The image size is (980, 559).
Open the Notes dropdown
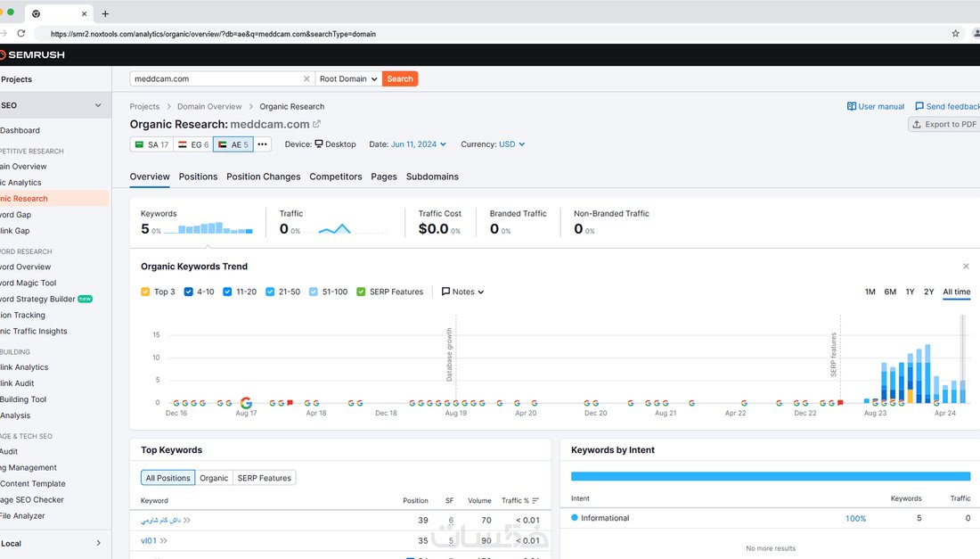(463, 292)
